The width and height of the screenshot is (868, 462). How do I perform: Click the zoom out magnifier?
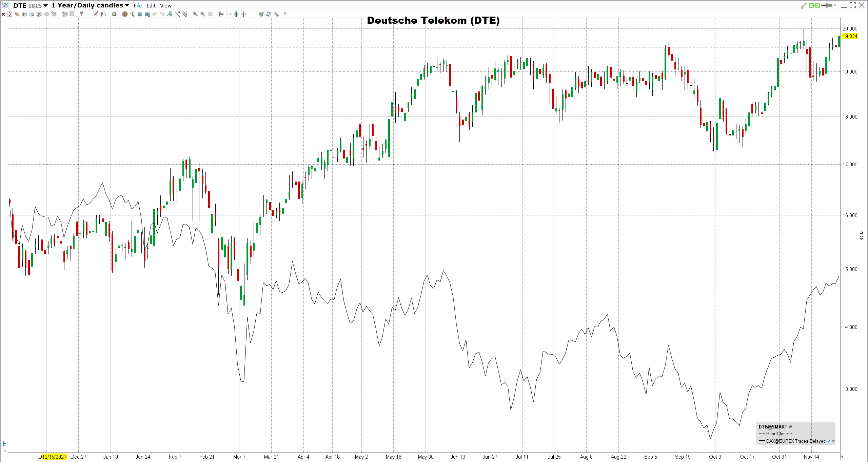tap(203, 14)
